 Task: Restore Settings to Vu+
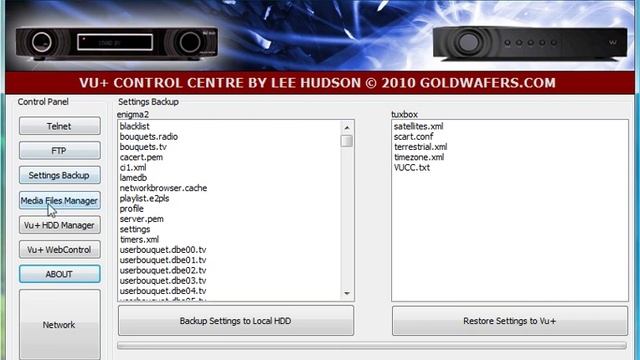pos(510,321)
